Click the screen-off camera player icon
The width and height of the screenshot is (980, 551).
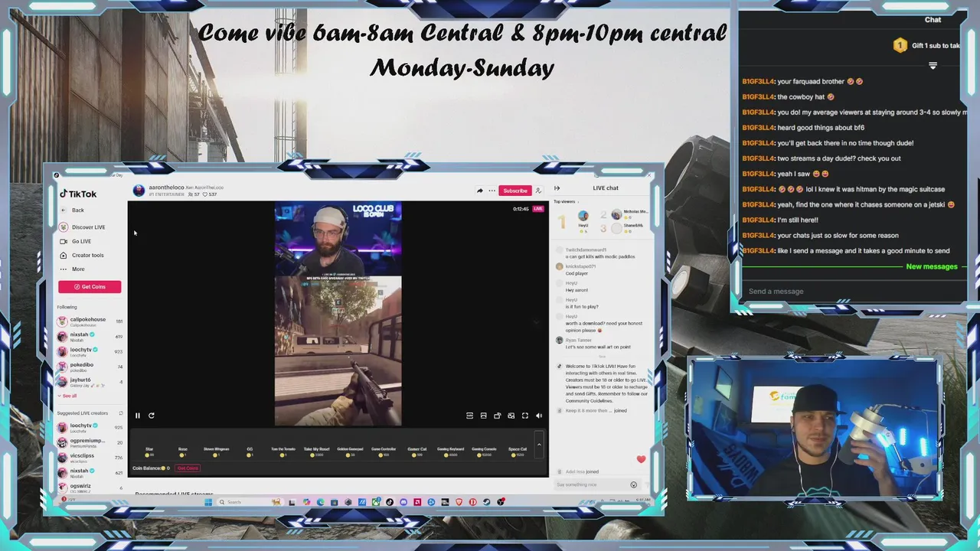click(x=511, y=416)
